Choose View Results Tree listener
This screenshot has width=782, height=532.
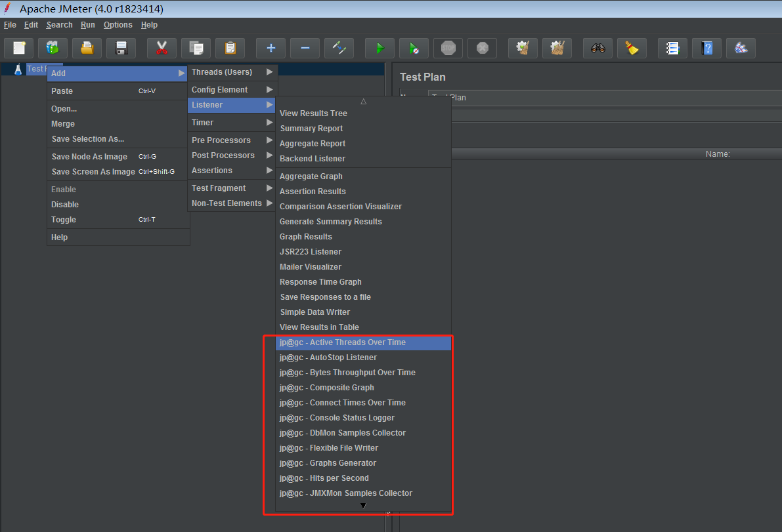(313, 113)
